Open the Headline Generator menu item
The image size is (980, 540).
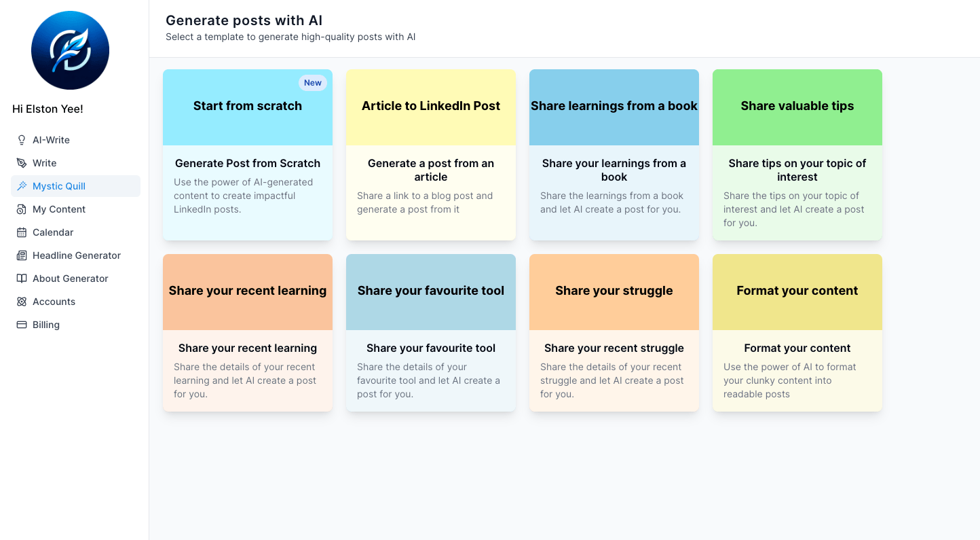click(x=77, y=255)
